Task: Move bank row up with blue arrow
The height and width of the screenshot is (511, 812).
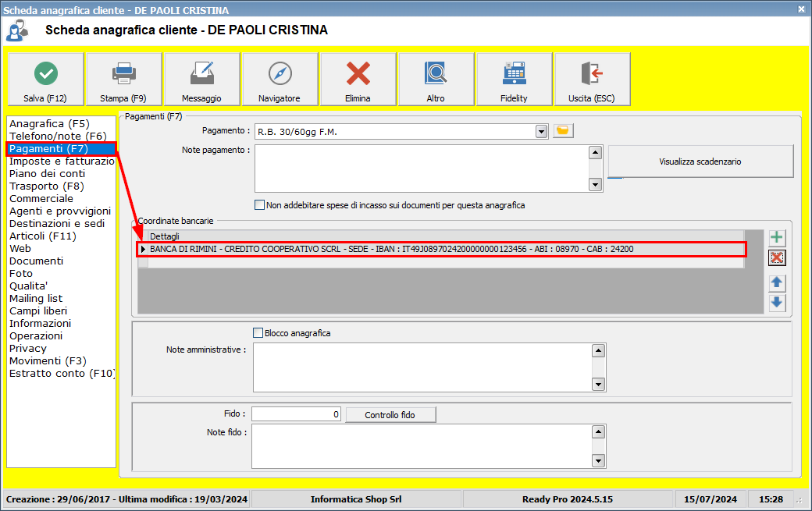Action: point(776,282)
